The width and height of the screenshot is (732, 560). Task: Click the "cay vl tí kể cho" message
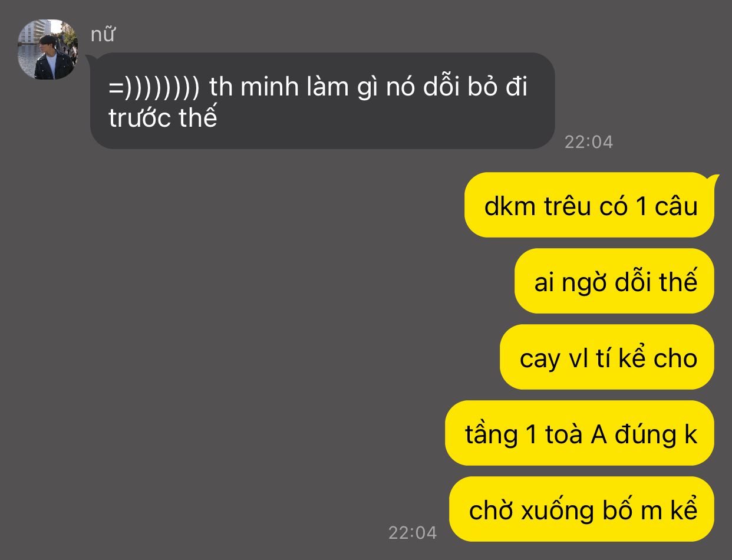[x=607, y=357]
